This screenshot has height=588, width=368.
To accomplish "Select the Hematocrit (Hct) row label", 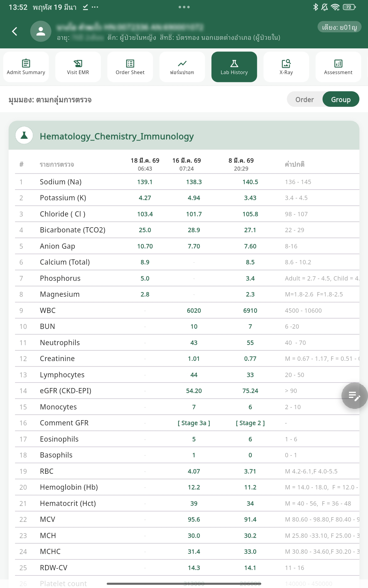I will (68, 503).
